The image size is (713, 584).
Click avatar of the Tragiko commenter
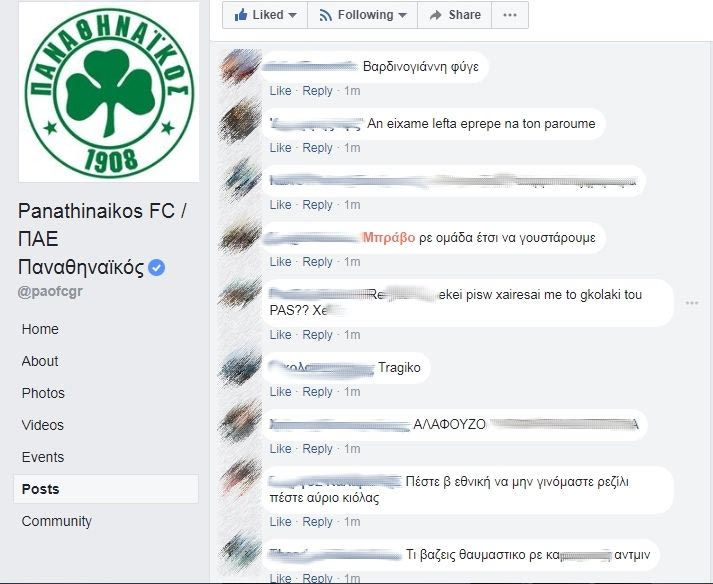point(240,368)
